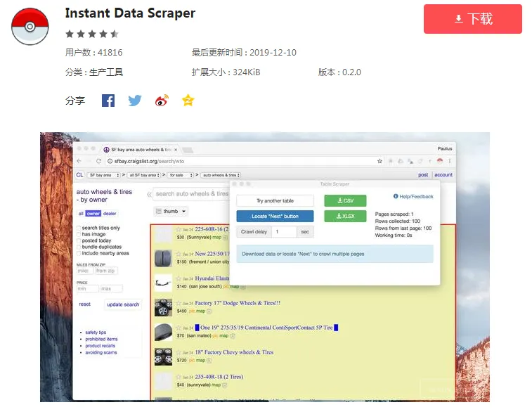
Task: Select the owner filter tab
Action: click(x=93, y=214)
